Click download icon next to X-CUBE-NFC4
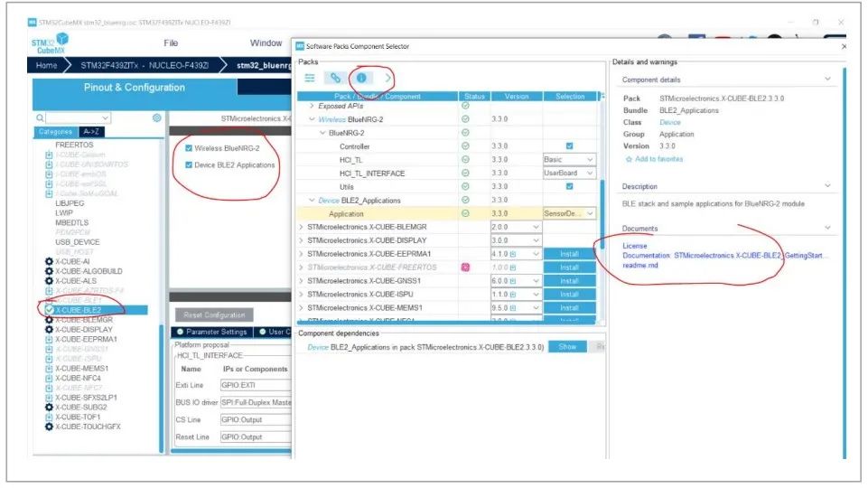Viewport: 868px width, 488px height. coord(49,378)
